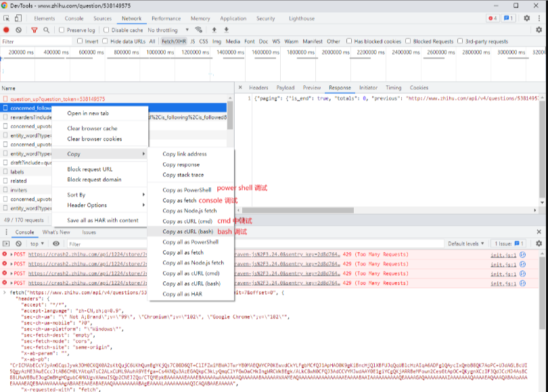Filter requests by JS type

(x=193, y=41)
